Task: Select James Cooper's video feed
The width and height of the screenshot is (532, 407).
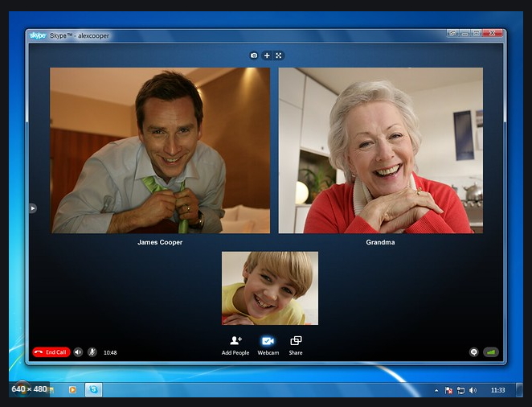Action: pos(160,150)
